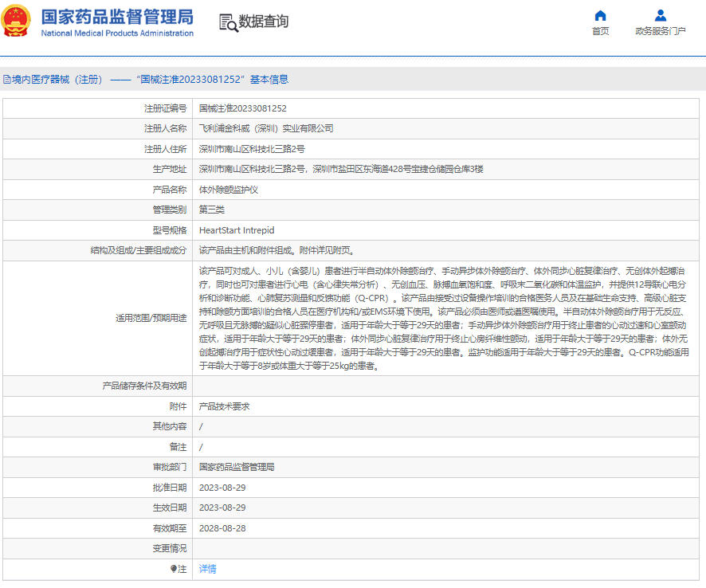The image size is (706, 588).
Task: Click the bulb icon next to 注
Action: coord(174,569)
